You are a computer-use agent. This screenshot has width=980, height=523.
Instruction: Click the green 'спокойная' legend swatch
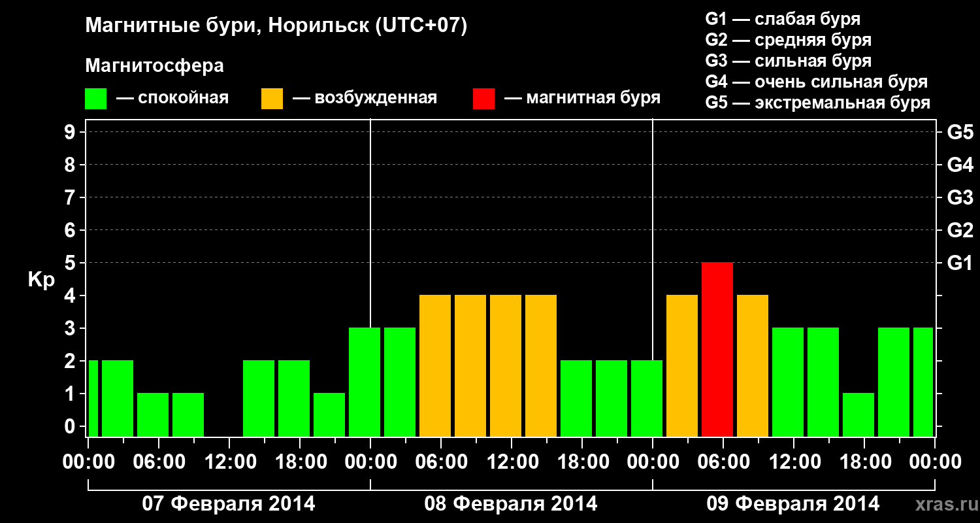[95, 99]
